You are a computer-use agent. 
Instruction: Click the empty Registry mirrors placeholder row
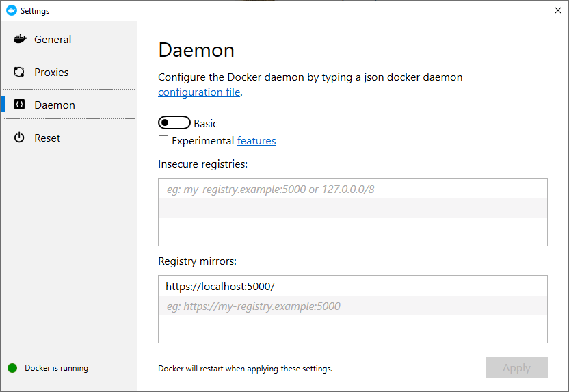pos(353,306)
